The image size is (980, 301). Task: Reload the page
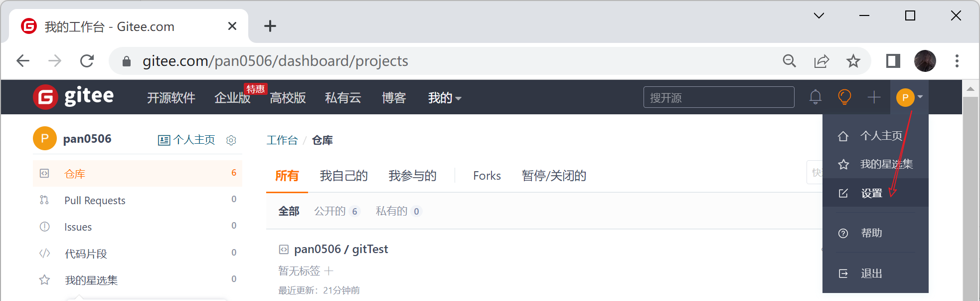[x=87, y=61]
